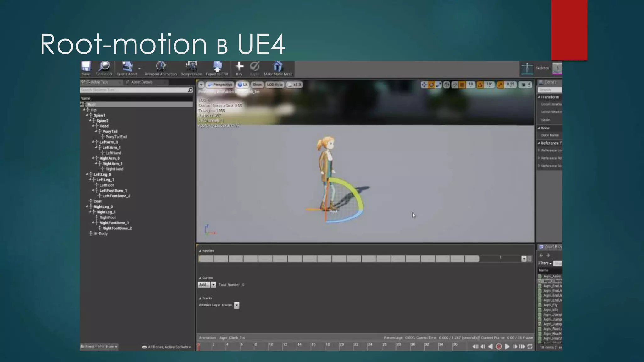Select the scale gizmo mode icon
This screenshot has width=644, height=362.
tap(438, 85)
